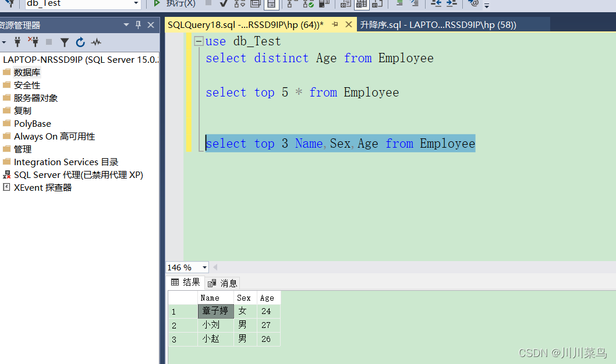616x364 pixels.
Task: Open the 146 % zoom dropdown
Action: click(x=204, y=267)
